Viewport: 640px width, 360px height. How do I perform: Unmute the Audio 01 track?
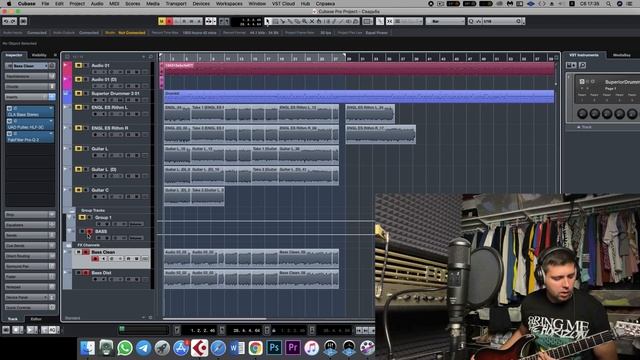click(x=78, y=65)
